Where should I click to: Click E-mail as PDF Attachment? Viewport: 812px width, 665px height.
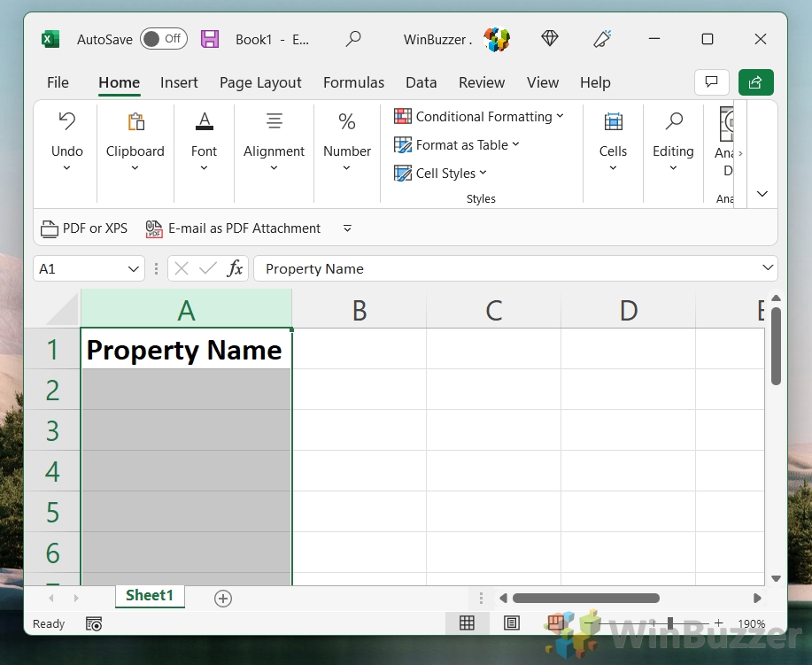[x=233, y=228]
